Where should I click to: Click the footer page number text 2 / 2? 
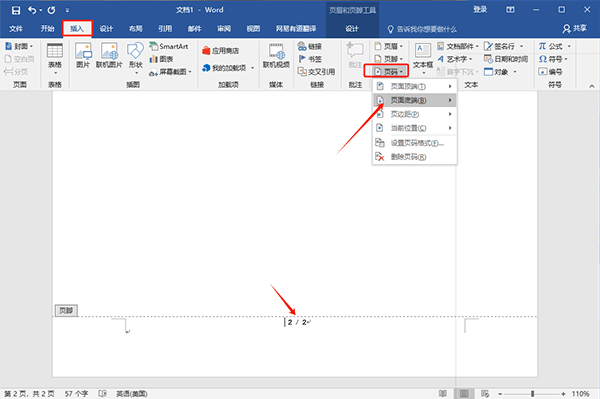297,322
